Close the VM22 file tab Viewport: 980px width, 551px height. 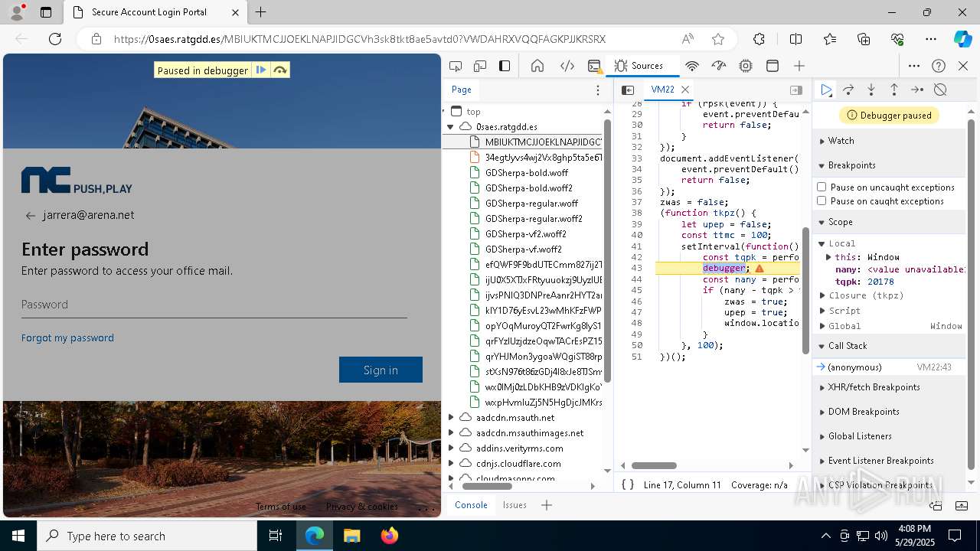686,90
